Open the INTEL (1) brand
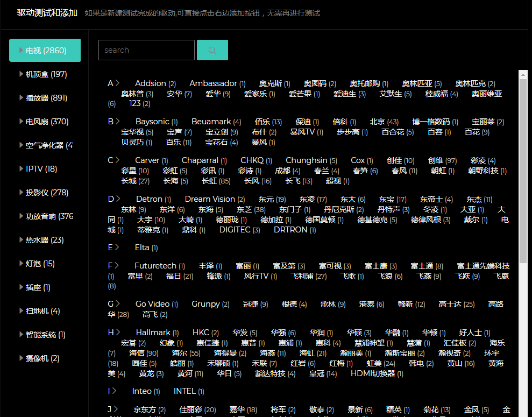 pyautogui.click(x=189, y=392)
